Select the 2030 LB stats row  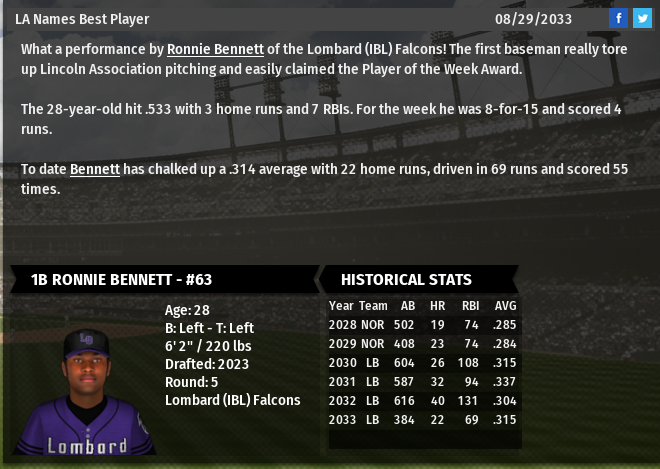click(x=424, y=362)
